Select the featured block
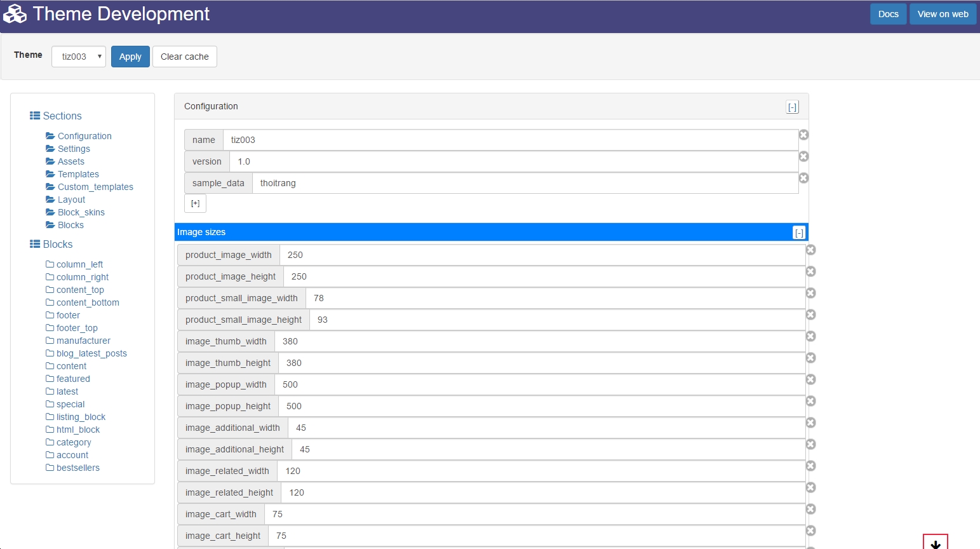Image resolution: width=980 pixels, height=549 pixels. (x=68, y=379)
